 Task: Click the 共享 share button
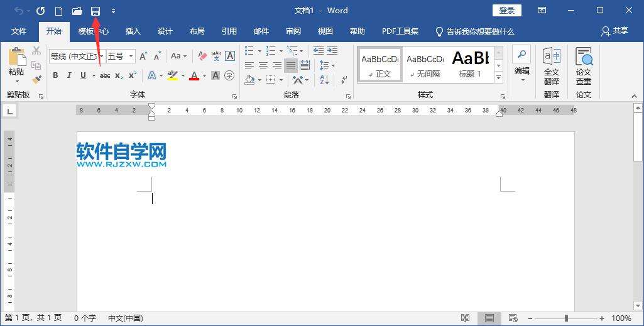[614, 31]
